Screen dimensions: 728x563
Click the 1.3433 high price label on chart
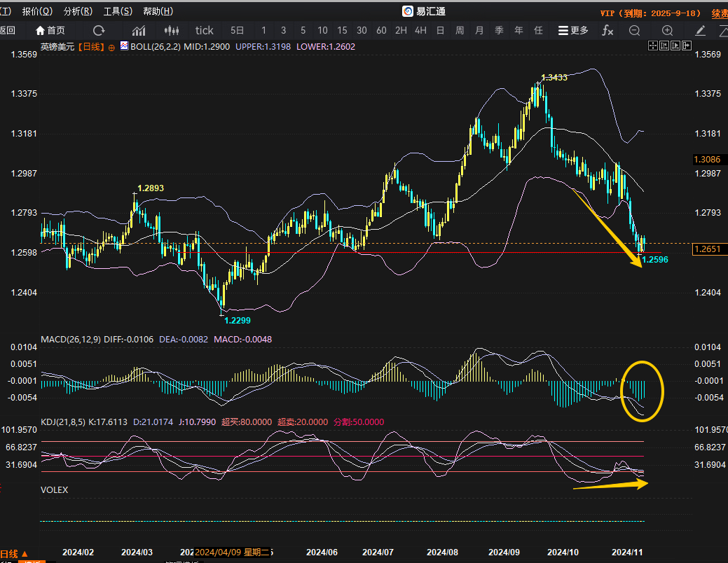coord(554,78)
